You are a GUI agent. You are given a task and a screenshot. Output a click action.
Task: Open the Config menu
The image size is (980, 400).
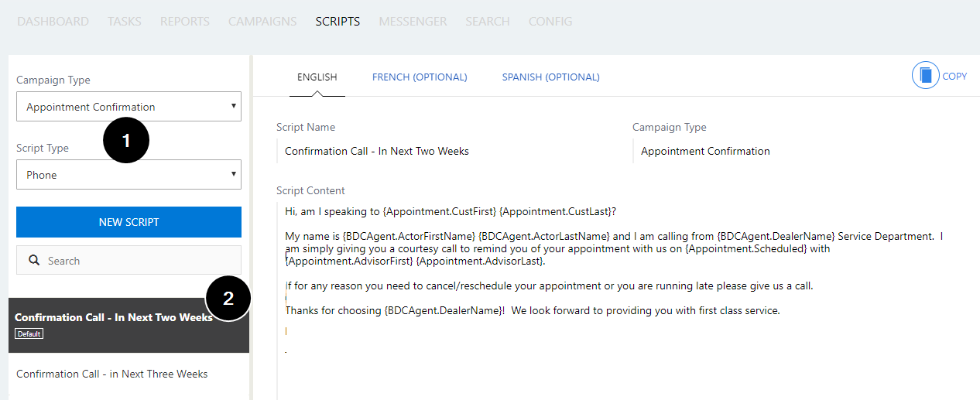pos(550,22)
